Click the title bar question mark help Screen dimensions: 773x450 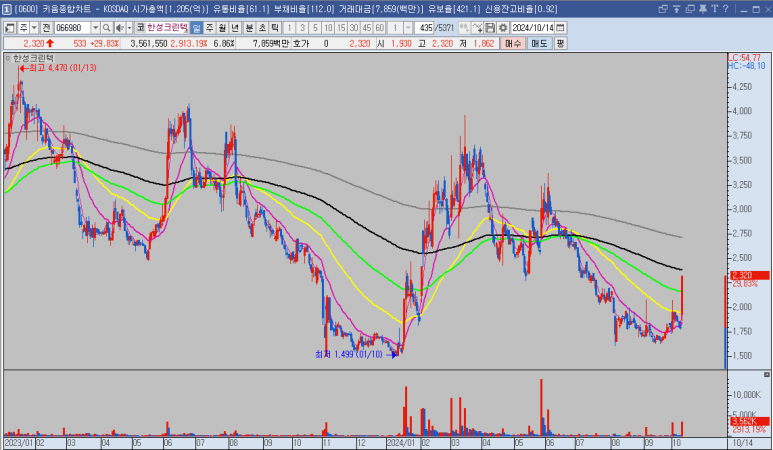point(725,9)
